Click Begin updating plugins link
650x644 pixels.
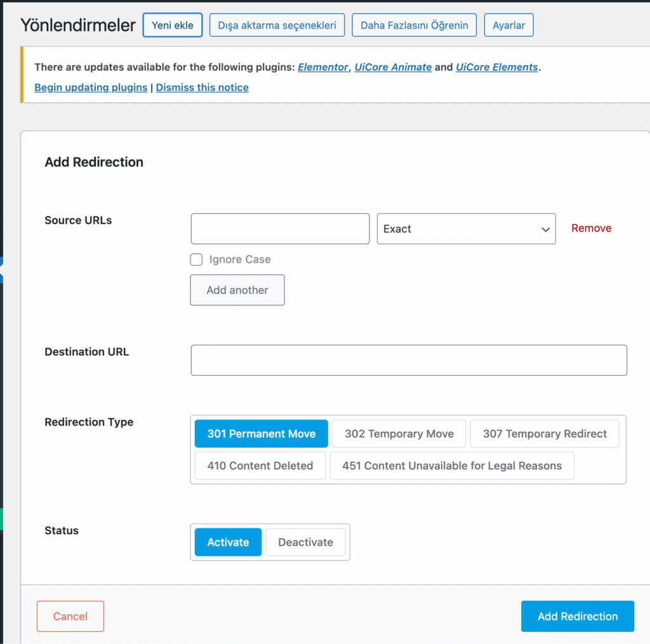click(91, 88)
